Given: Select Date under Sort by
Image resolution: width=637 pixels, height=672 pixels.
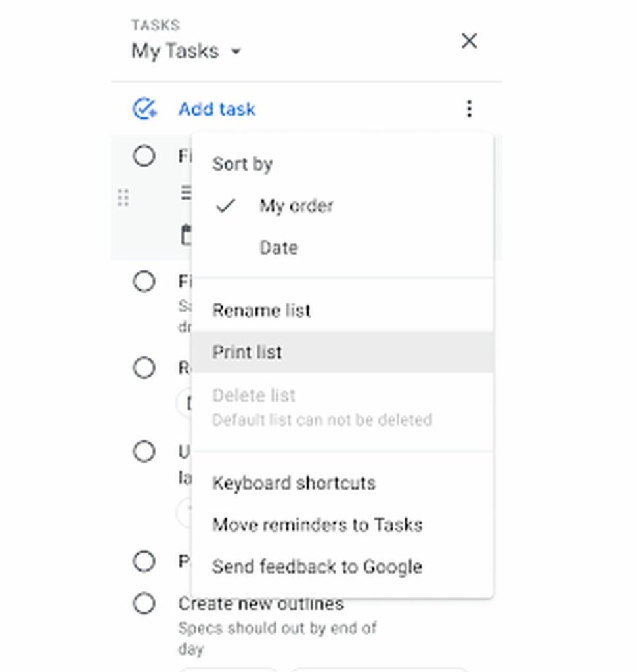Looking at the screenshot, I should [278, 247].
